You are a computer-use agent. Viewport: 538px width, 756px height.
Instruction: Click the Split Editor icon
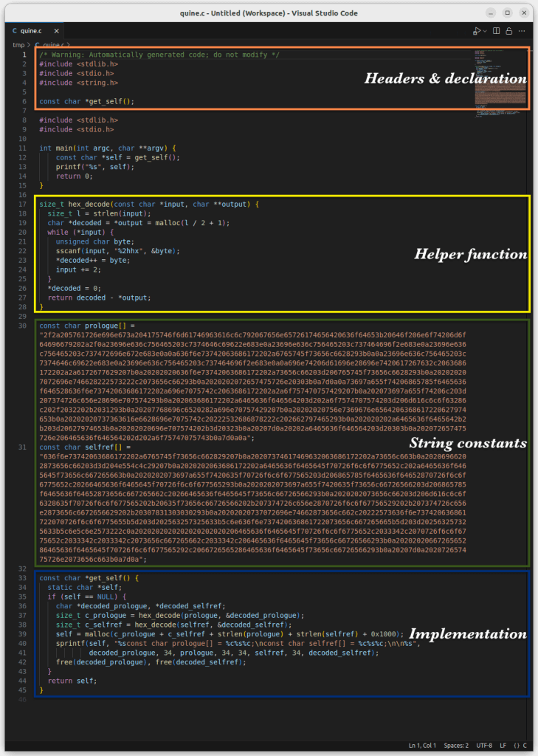(497, 31)
